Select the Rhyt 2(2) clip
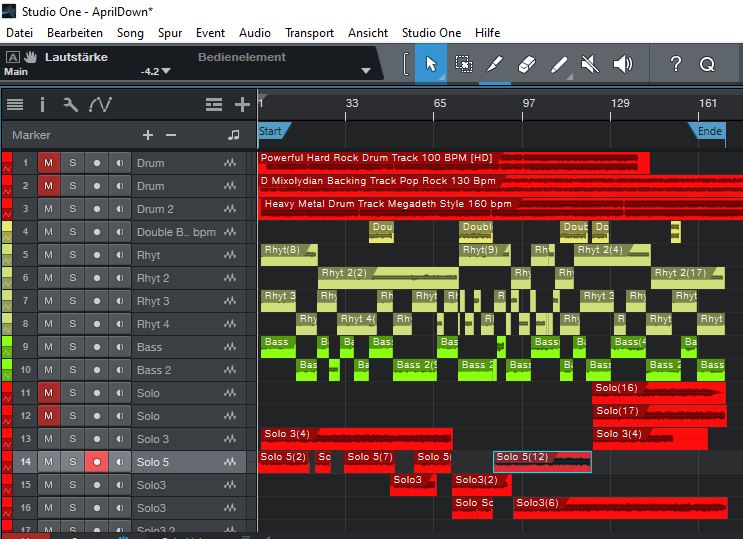 click(x=388, y=278)
